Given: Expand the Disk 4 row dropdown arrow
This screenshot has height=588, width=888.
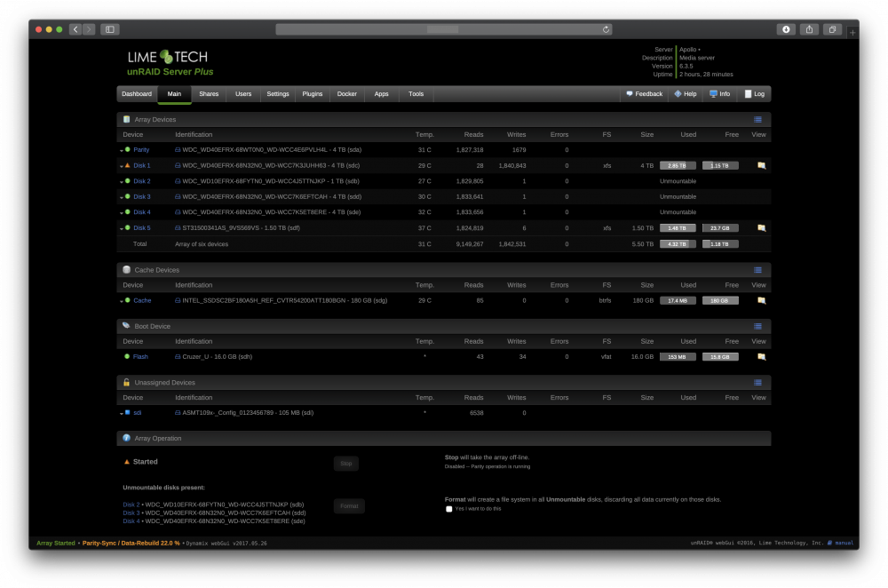Looking at the screenshot, I should (x=121, y=213).
